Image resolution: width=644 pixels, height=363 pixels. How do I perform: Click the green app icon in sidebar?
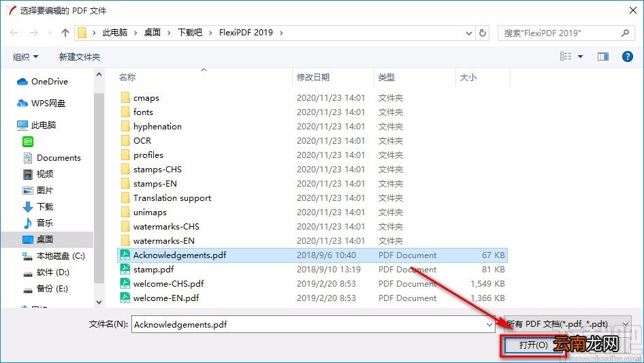click(x=27, y=142)
